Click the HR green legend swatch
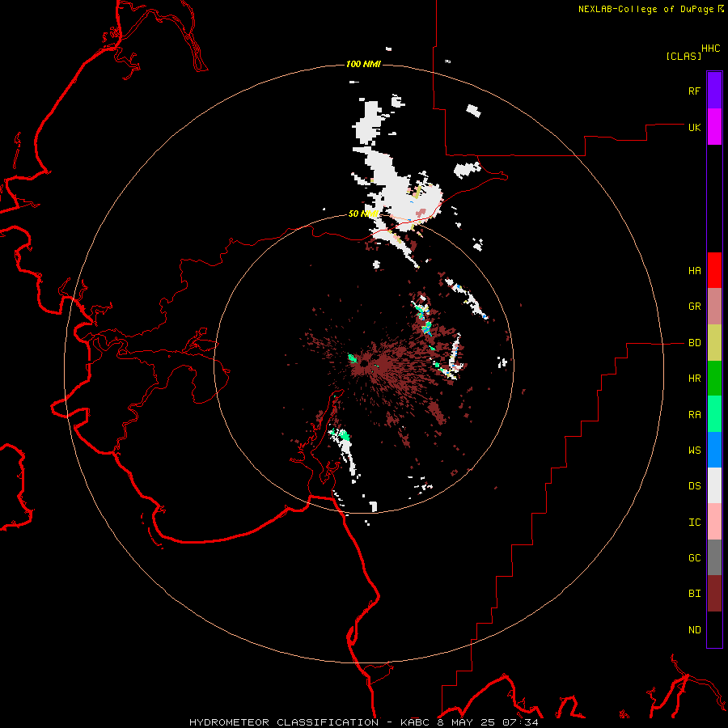728x728 pixels. [x=714, y=379]
